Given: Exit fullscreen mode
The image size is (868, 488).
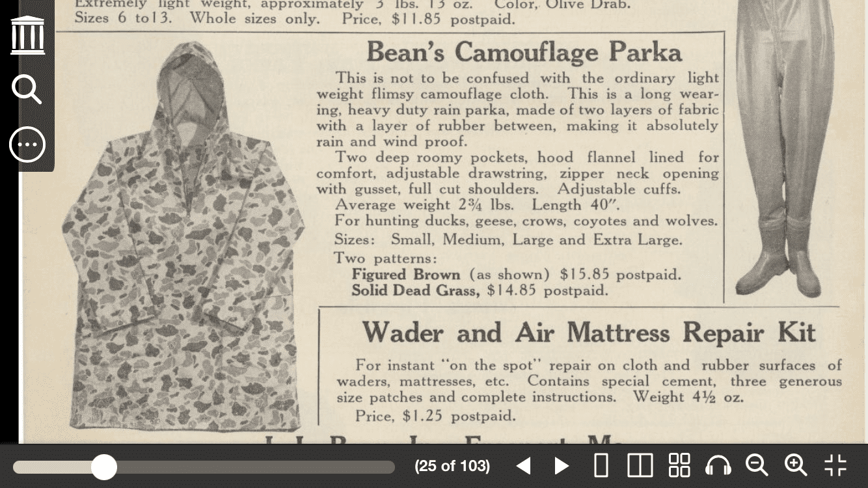Looking at the screenshot, I should click(x=835, y=466).
